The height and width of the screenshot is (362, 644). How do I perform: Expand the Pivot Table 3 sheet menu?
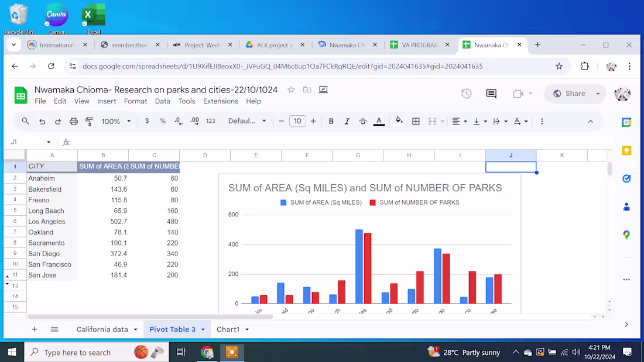point(204,329)
